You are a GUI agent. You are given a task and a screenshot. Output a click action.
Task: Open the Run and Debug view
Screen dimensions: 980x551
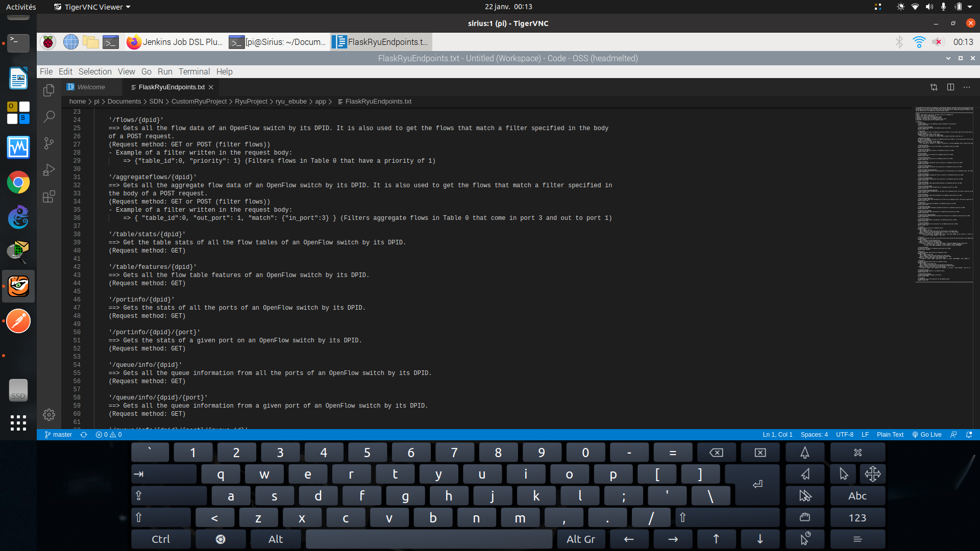click(x=49, y=170)
